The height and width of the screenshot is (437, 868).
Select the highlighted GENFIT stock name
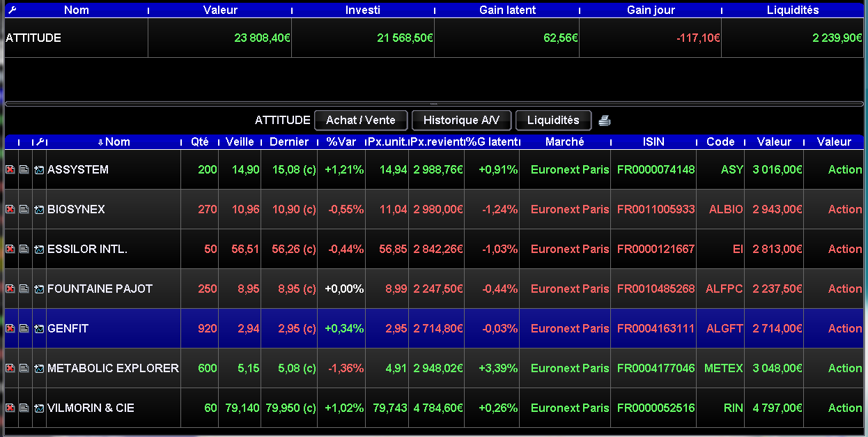click(68, 328)
